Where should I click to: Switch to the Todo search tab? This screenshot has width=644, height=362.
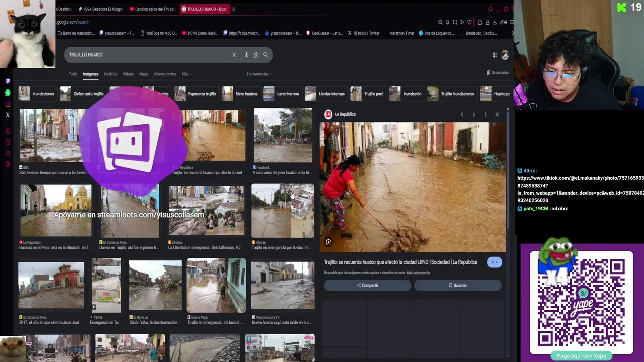pyautogui.click(x=73, y=74)
